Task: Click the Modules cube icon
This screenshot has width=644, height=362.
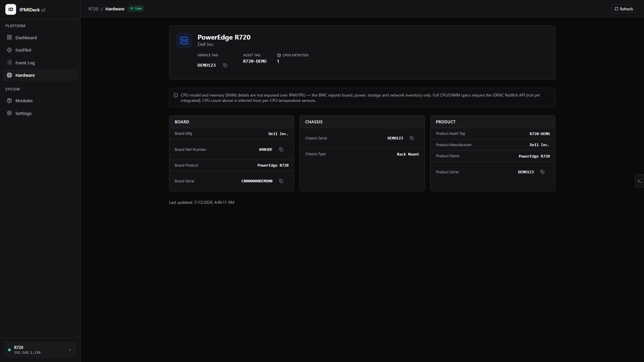Action: (x=9, y=101)
